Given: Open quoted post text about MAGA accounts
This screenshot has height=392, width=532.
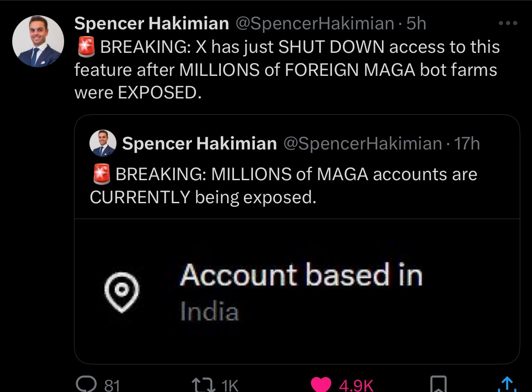Looking at the screenshot, I should [283, 186].
